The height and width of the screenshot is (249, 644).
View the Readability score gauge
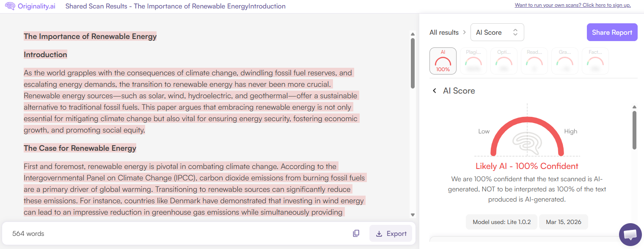pyautogui.click(x=534, y=61)
